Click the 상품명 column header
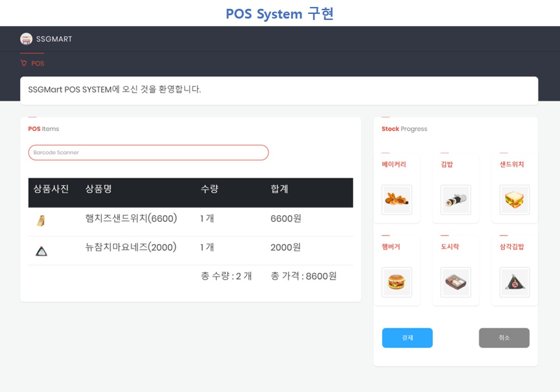560x392 pixels. (98, 189)
